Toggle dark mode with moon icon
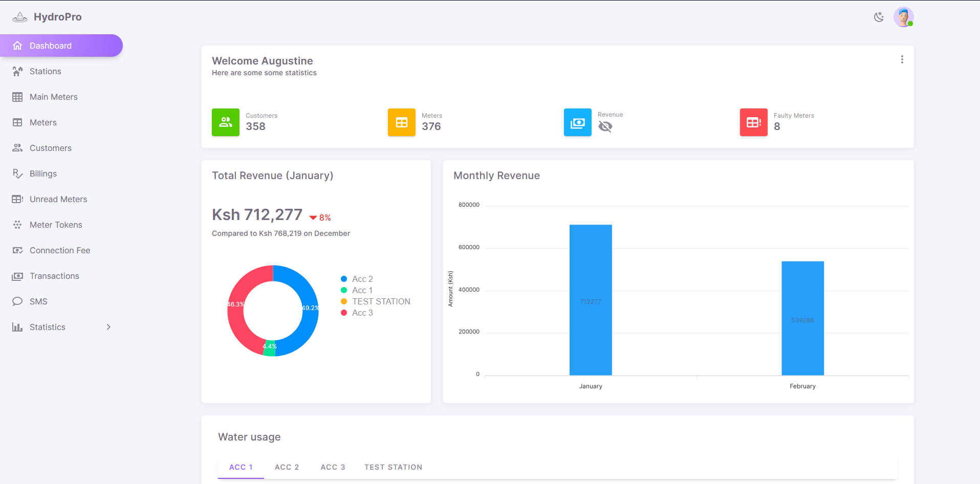 point(879,17)
